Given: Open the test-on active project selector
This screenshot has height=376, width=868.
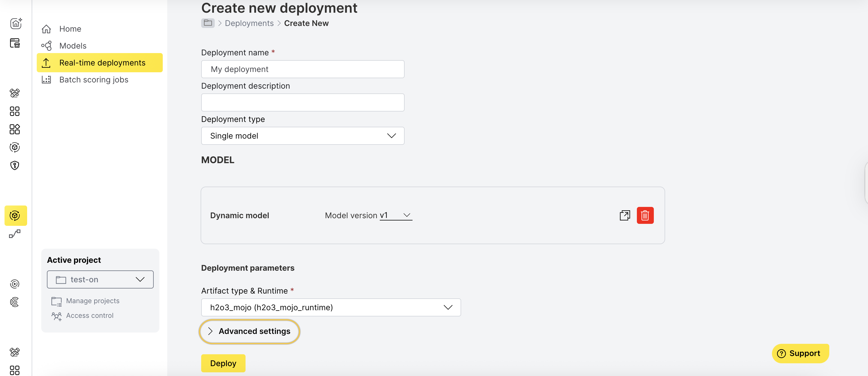Looking at the screenshot, I should click(100, 279).
